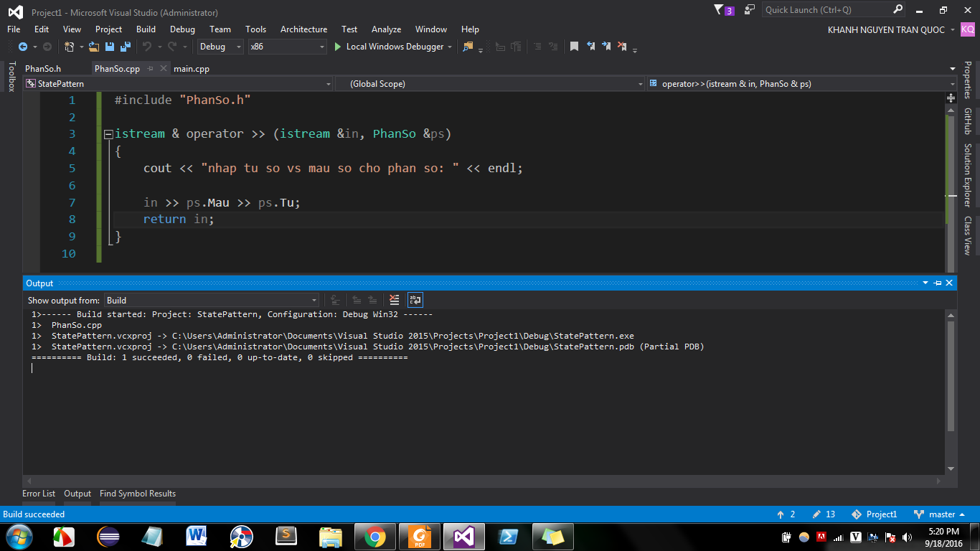Image resolution: width=980 pixels, height=551 pixels.
Task: Switch to the main.cpp tab
Action: pos(192,69)
